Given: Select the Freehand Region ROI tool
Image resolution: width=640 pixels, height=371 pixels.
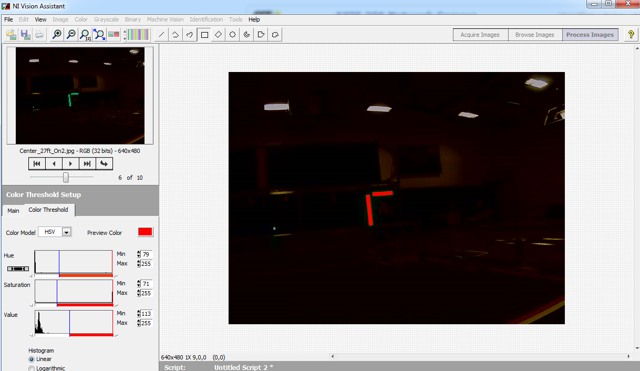Looking at the screenshot, I should 275,35.
